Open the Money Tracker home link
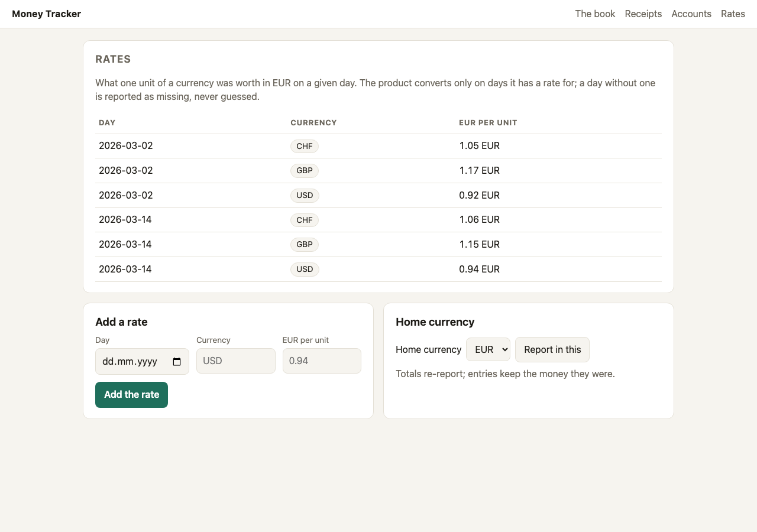Screen dimensions: 757x532 coord(46,14)
